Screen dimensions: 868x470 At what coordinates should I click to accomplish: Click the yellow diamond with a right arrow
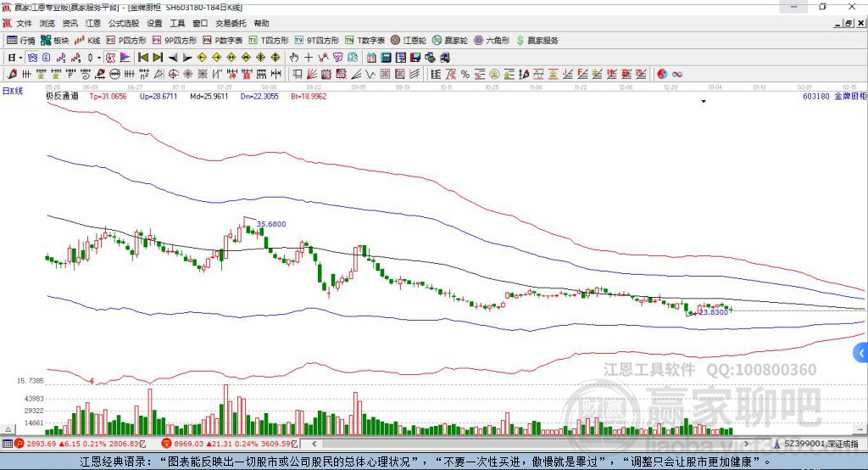[216, 58]
